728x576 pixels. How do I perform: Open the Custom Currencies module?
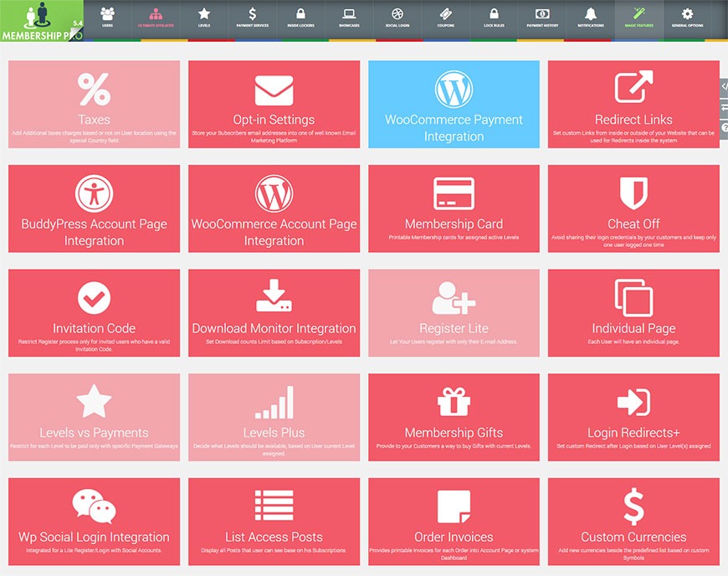coord(633,522)
